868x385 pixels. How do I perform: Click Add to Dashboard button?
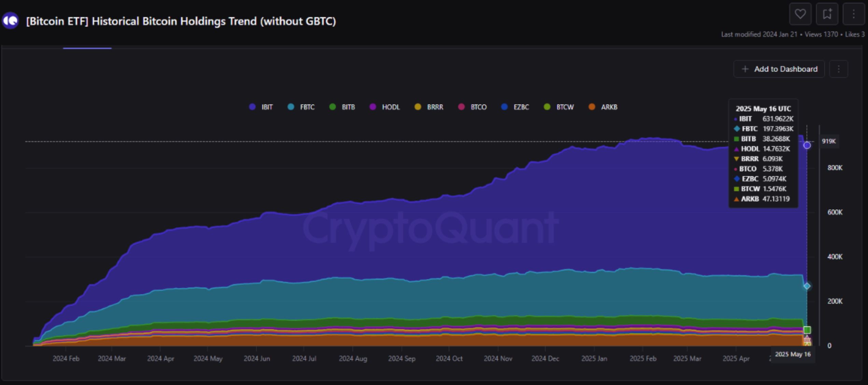(x=779, y=69)
